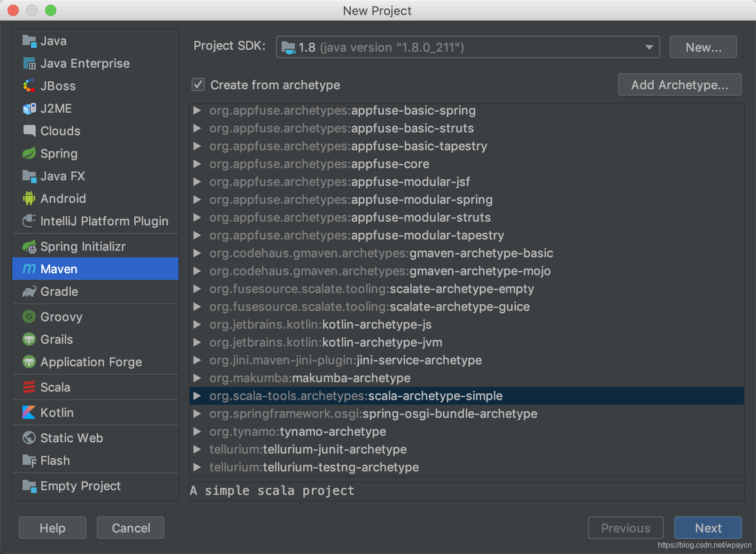Select the Empty Project folder icon
This screenshot has height=554, width=756.
pyautogui.click(x=29, y=486)
